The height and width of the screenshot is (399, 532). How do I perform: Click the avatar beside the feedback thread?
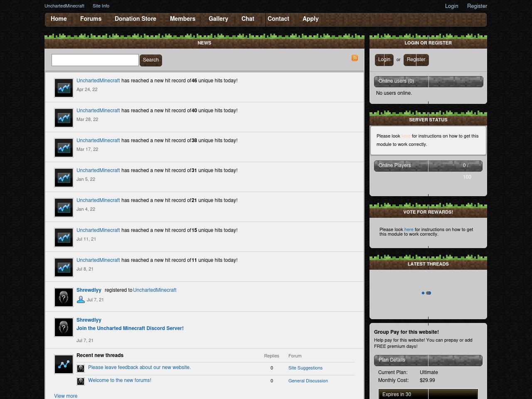click(x=81, y=368)
